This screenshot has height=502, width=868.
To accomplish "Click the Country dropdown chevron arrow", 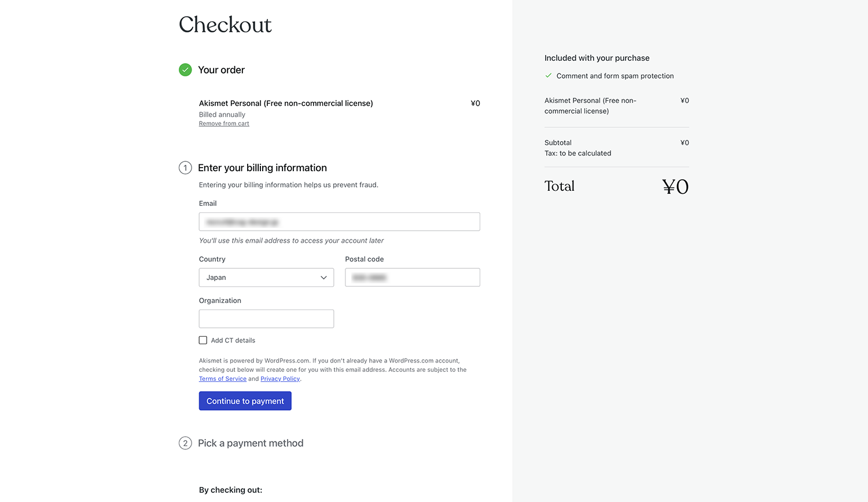I will 323,278.
